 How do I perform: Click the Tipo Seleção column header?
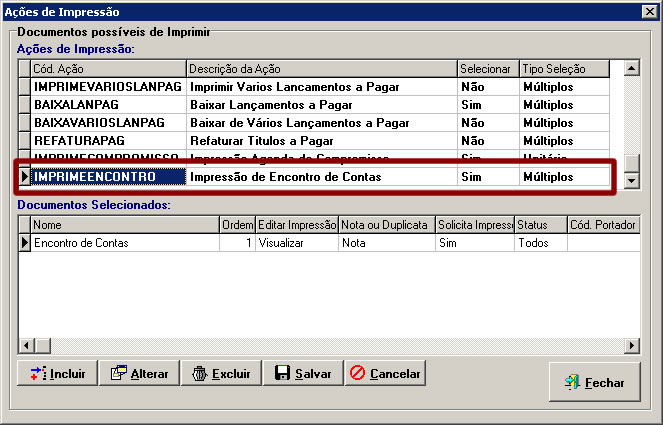point(566,69)
